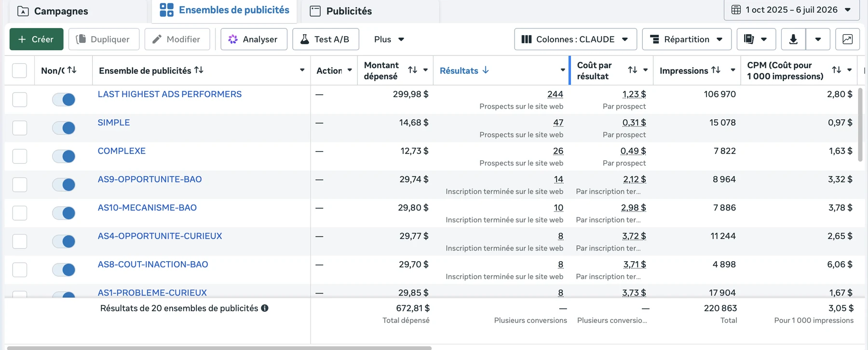Image resolution: width=868 pixels, height=350 pixels.
Task: Click the green Créer button
Action: 36,39
